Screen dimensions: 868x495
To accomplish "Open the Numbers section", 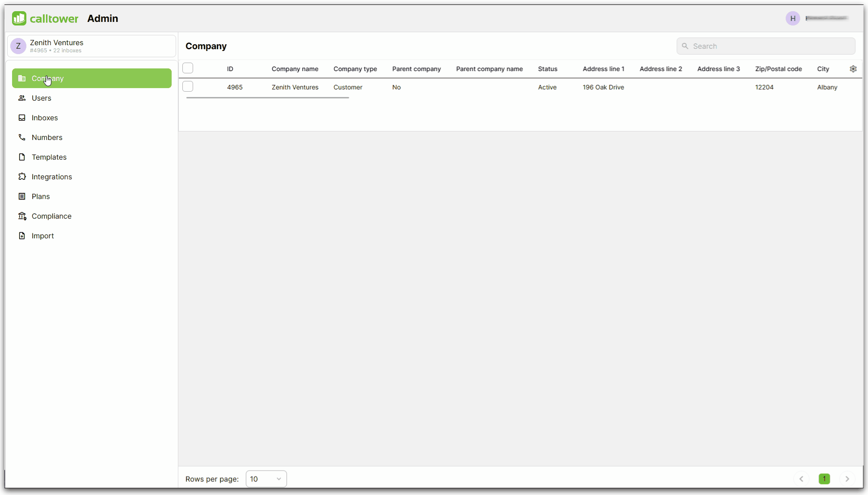I will [x=46, y=137].
